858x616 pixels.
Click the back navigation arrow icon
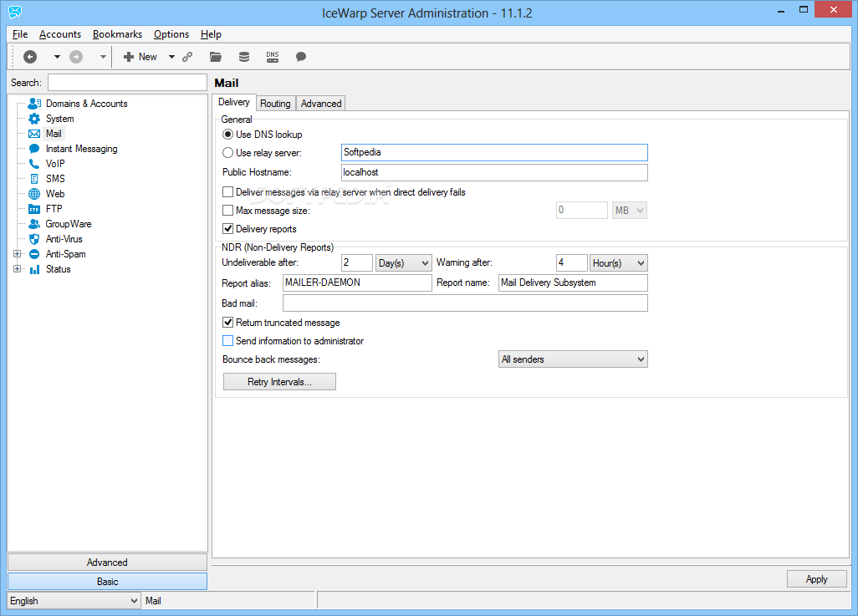(30, 56)
